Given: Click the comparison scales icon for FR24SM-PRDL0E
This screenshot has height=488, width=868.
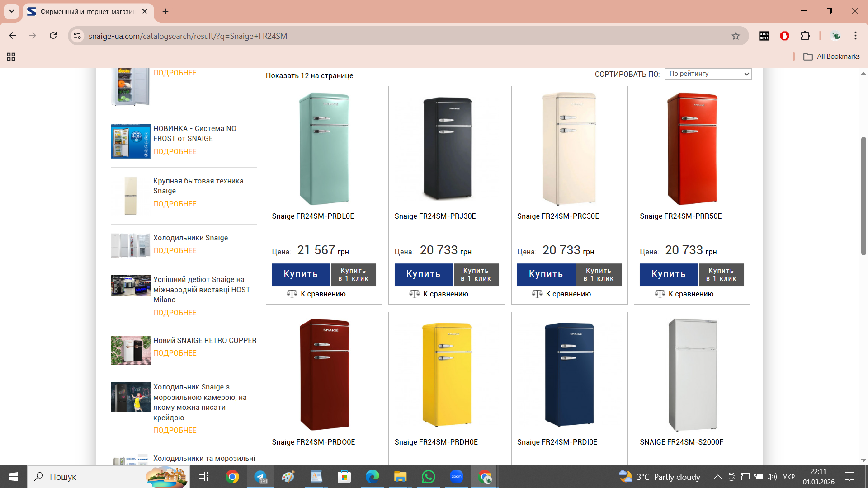Looking at the screenshot, I should coord(292,294).
